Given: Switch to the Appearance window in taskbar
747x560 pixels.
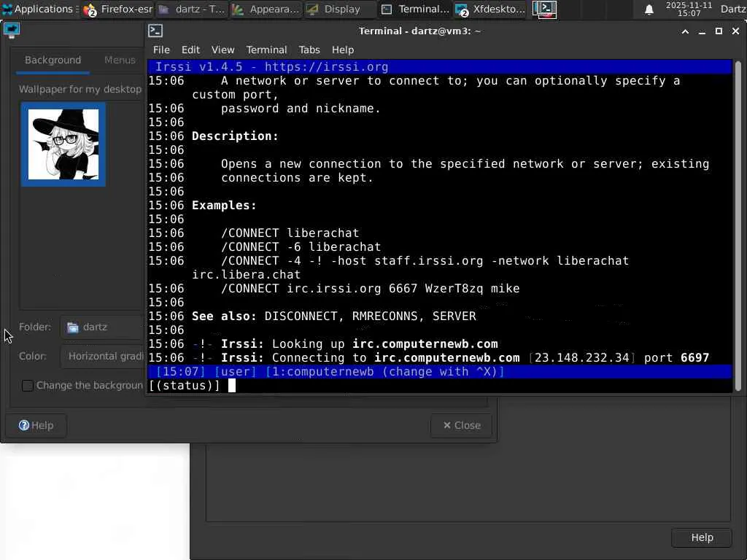Looking at the screenshot, I should point(266,9).
